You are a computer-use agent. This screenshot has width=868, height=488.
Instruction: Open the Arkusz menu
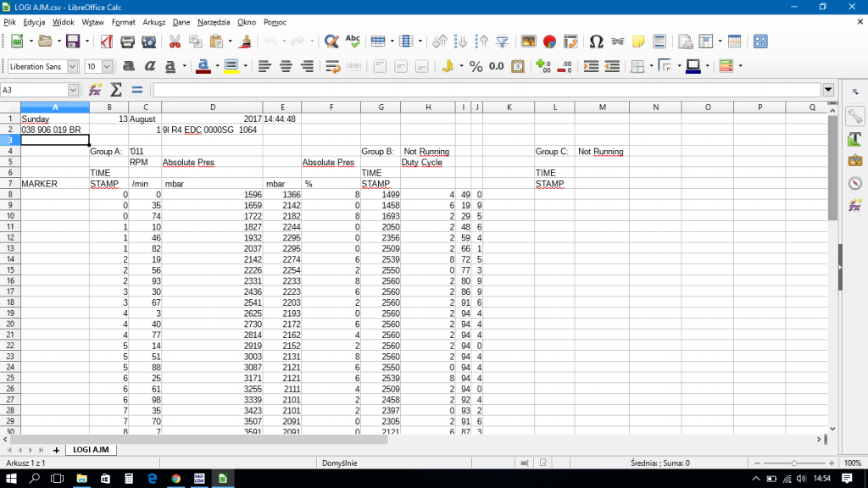154,22
